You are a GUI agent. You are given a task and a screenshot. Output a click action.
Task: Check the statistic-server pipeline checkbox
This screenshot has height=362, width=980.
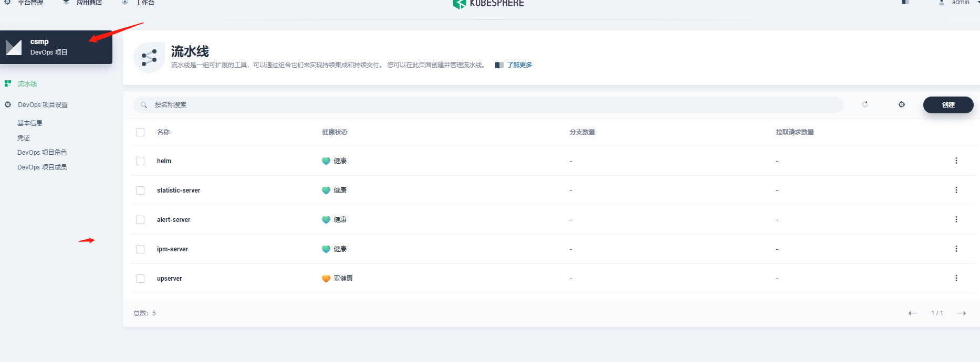(x=140, y=190)
